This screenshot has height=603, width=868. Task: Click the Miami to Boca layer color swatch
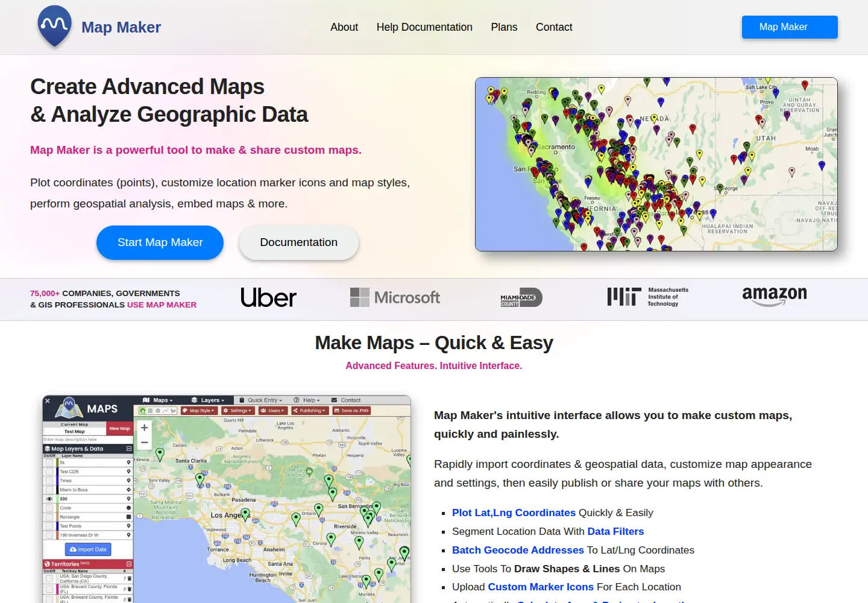(57, 490)
